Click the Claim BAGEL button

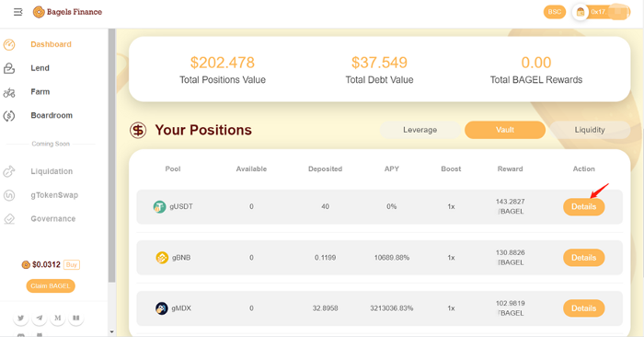click(x=51, y=286)
